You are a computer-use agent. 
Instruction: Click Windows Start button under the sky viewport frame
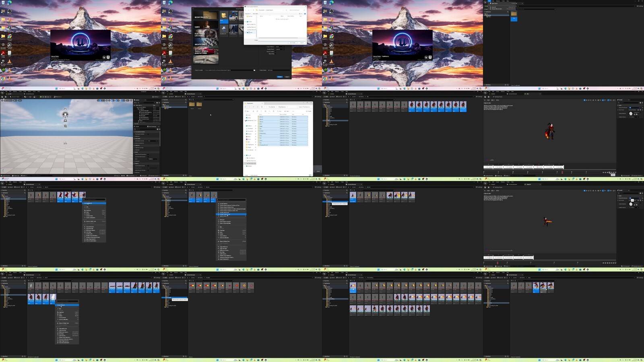click(57, 179)
